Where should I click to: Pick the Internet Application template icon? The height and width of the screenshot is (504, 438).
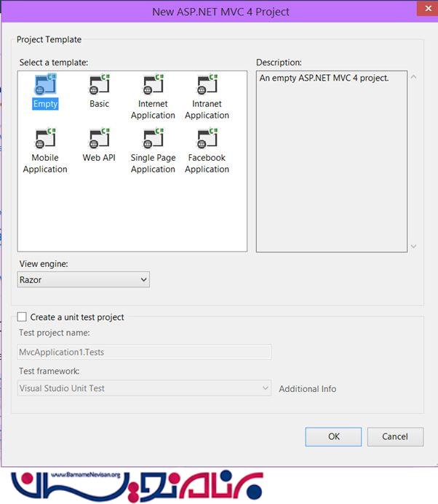(x=154, y=84)
